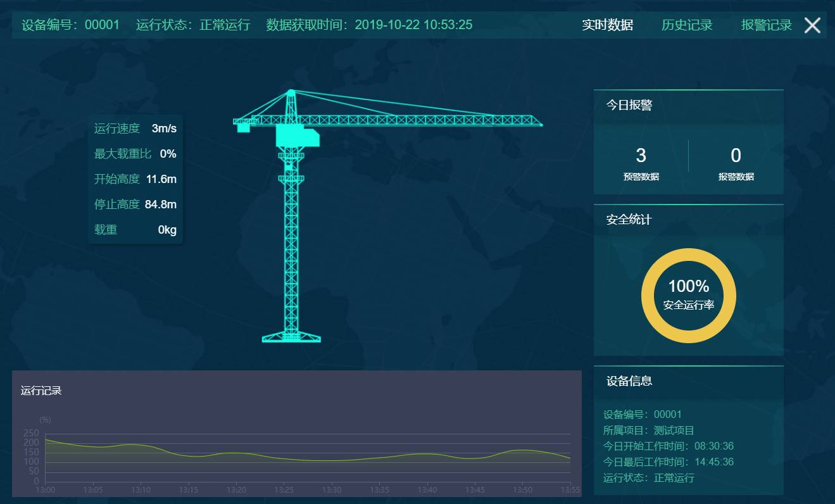Screen dimensions: 835x504
Task: Click the 开始高度 11.6m reading
Action: point(161,179)
